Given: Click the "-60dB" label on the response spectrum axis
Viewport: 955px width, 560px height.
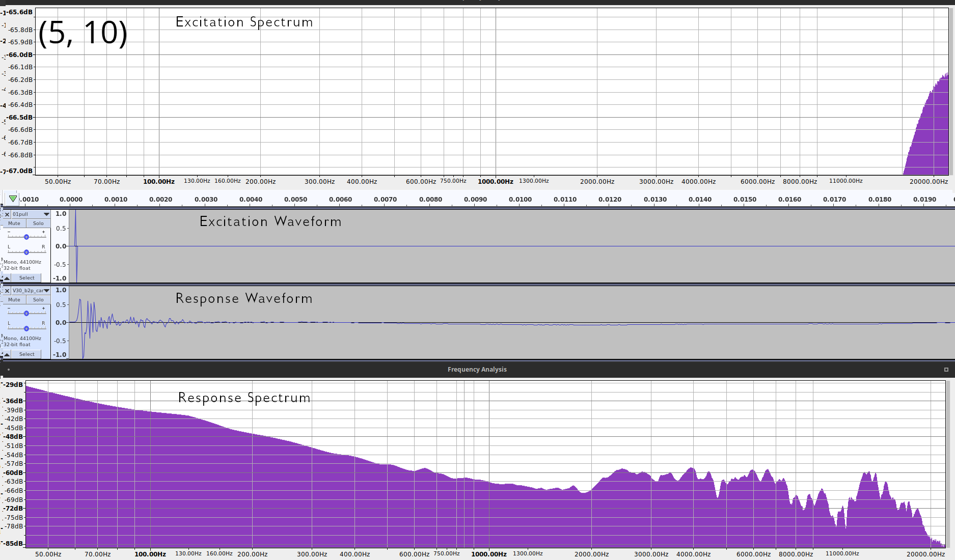Looking at the screenshot, I should coord(14,472).
